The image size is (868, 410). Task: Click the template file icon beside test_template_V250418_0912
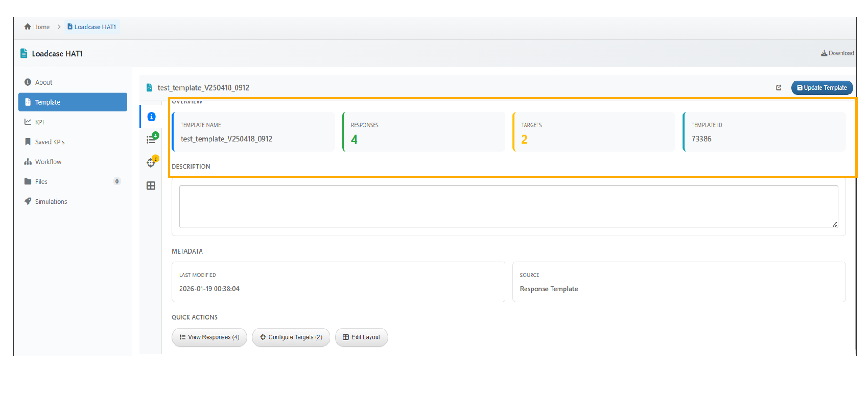point(149,87)
